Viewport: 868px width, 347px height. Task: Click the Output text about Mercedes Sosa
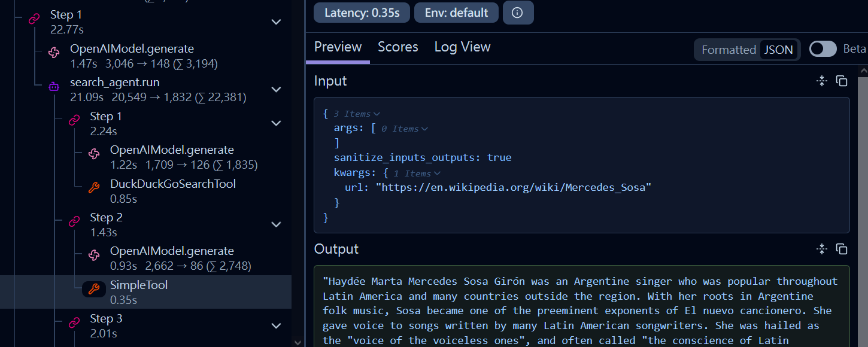pyautogui.click(x=580, y=311)
